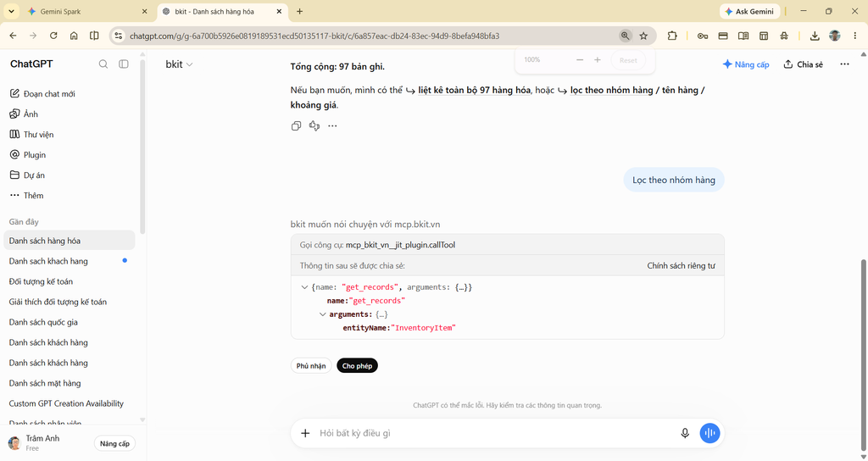The height and width of the screenshot is (461, 868).
Task: Open browser downloads icon
Action: [815, 36]
